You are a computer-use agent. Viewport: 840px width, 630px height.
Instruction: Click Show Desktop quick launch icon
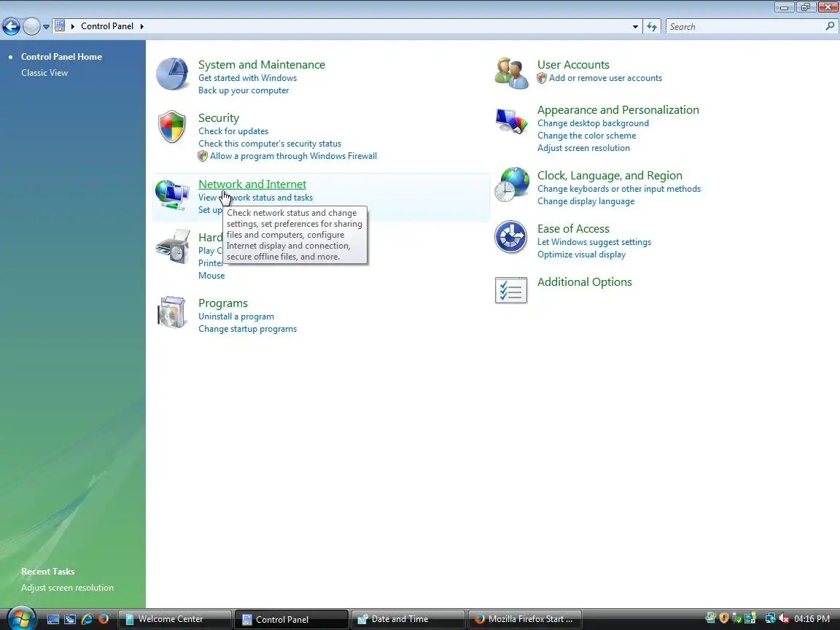[x=53, y=619]
